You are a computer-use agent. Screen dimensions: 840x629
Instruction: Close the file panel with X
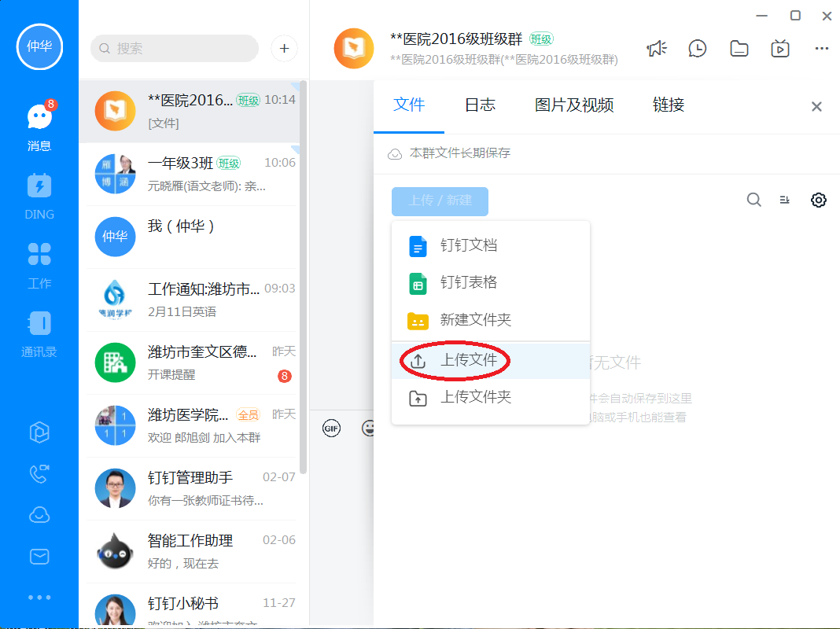pos(816,106)
